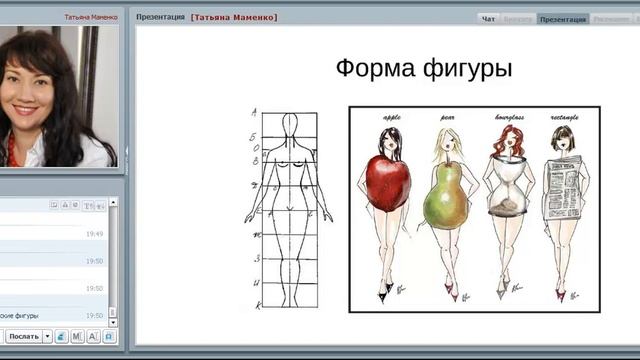
Task: Click the hourglass figure illustration
Action: tap(509, 212)
